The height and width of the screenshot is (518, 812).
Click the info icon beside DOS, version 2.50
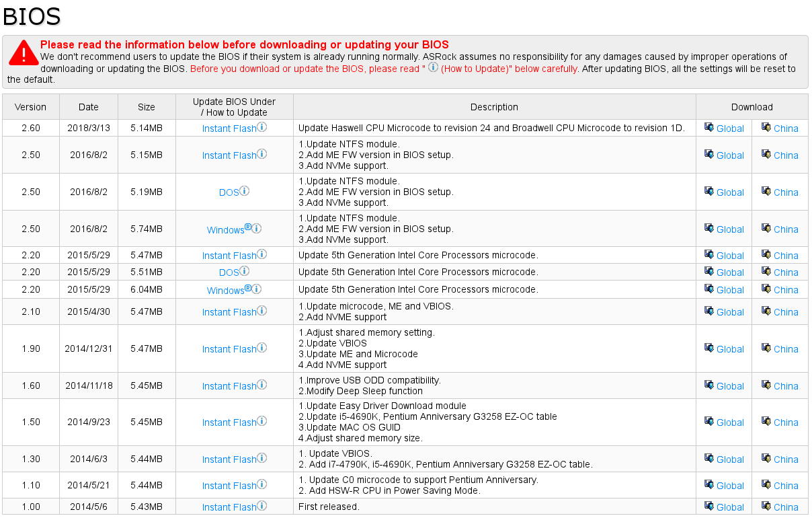[x=245, y=190]
